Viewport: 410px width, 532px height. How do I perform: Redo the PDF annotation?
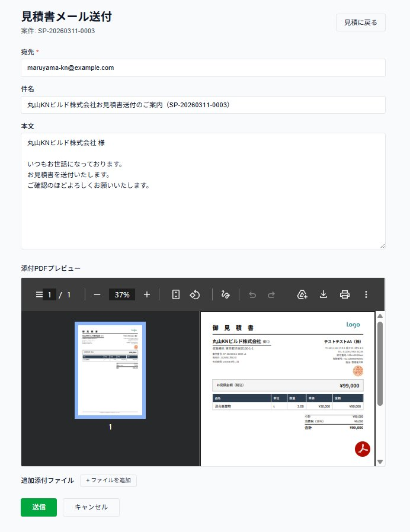tap(271, 295)
